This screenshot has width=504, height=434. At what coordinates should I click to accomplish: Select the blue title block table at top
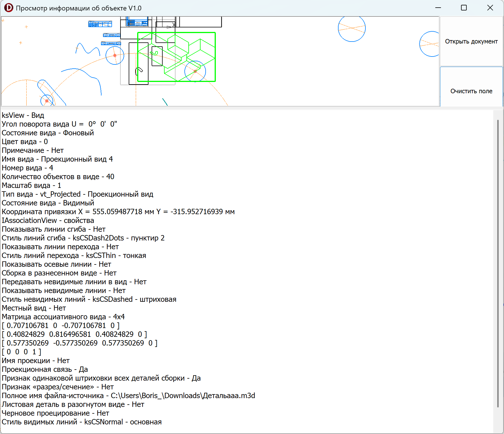tap(100, 24)
